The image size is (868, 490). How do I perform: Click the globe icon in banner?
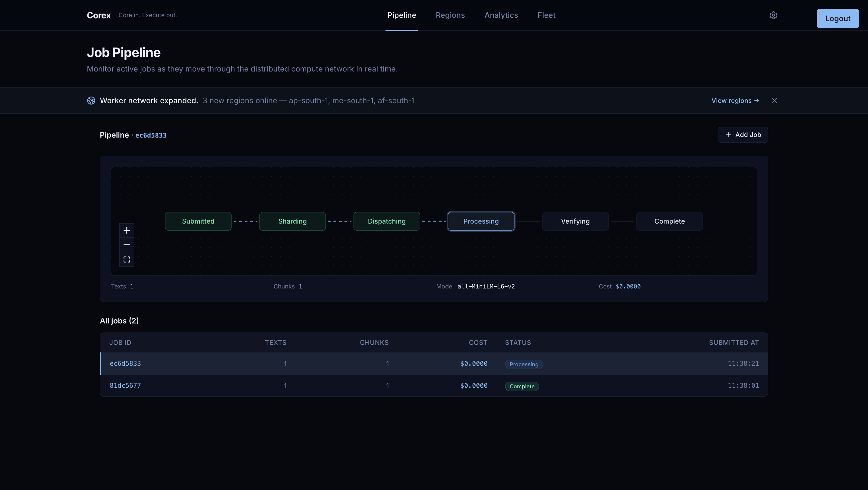[91, 100]
